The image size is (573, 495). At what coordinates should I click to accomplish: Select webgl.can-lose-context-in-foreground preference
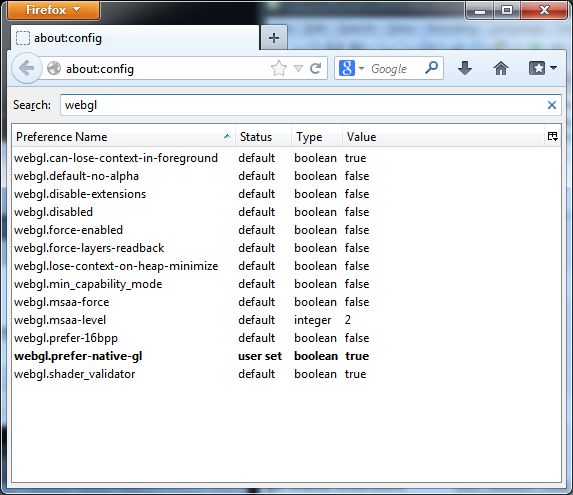pos(286,158)
